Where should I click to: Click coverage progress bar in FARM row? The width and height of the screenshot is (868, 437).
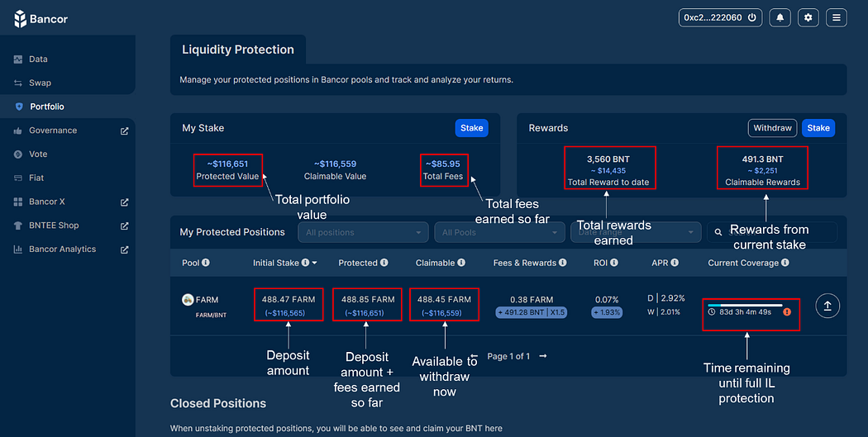point(745,305)
